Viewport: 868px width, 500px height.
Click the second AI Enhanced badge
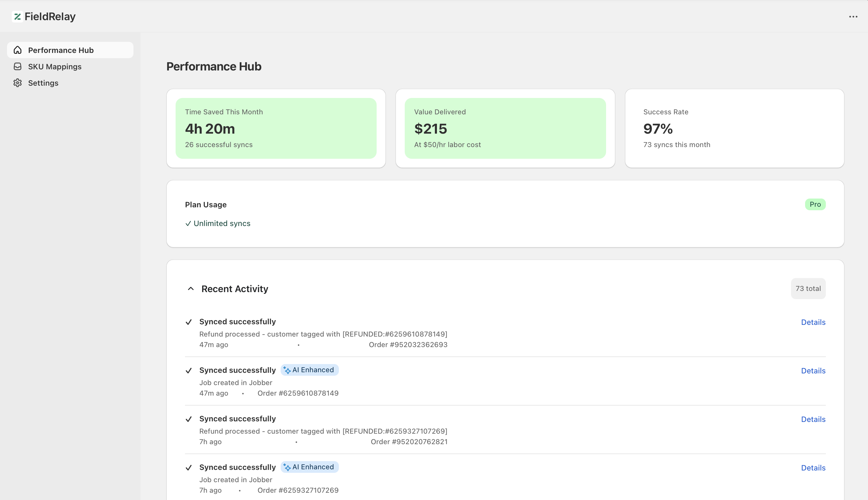pos(310,467)
